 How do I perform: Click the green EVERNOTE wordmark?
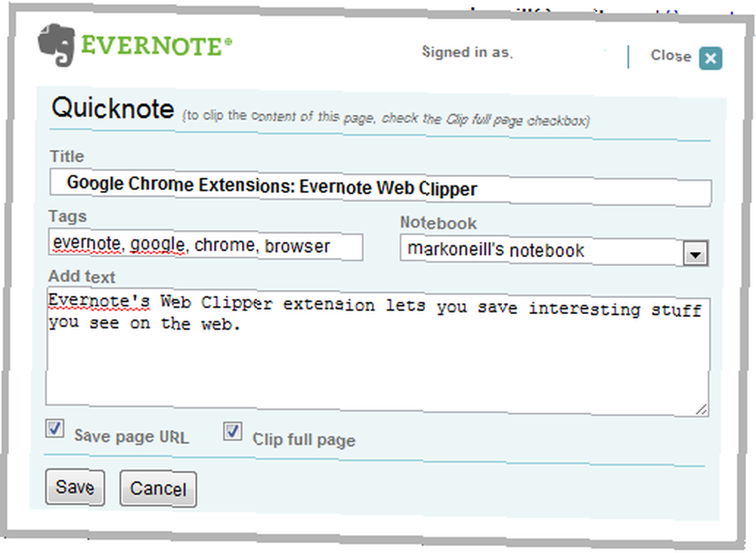point(156,45)
